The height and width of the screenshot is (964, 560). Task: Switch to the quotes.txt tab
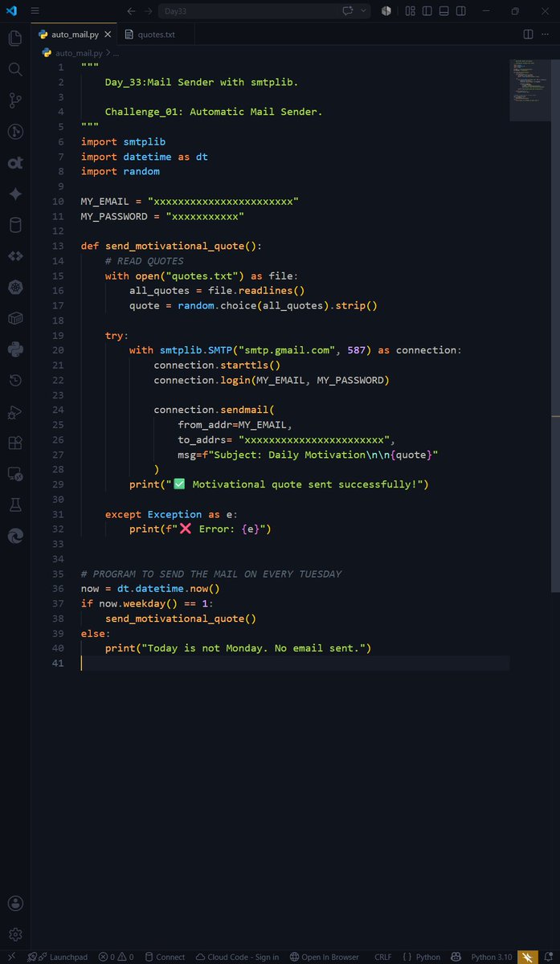pyautogui.click(x=155, y=35)
